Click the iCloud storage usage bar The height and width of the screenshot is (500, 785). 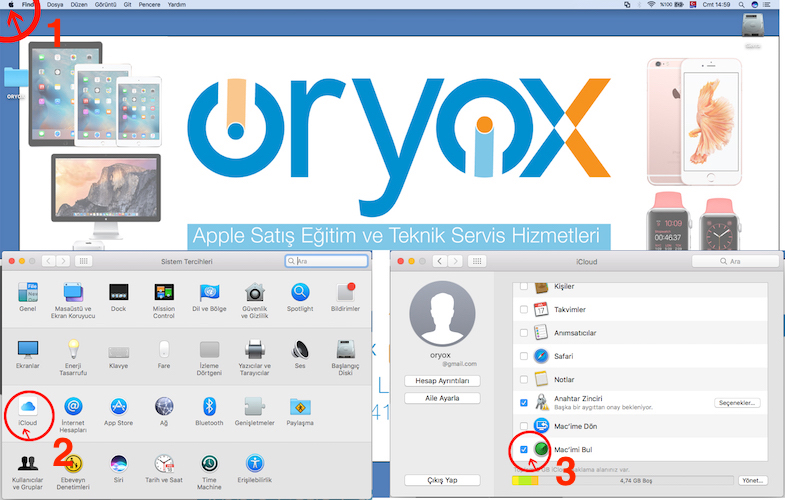click(622, 480)
